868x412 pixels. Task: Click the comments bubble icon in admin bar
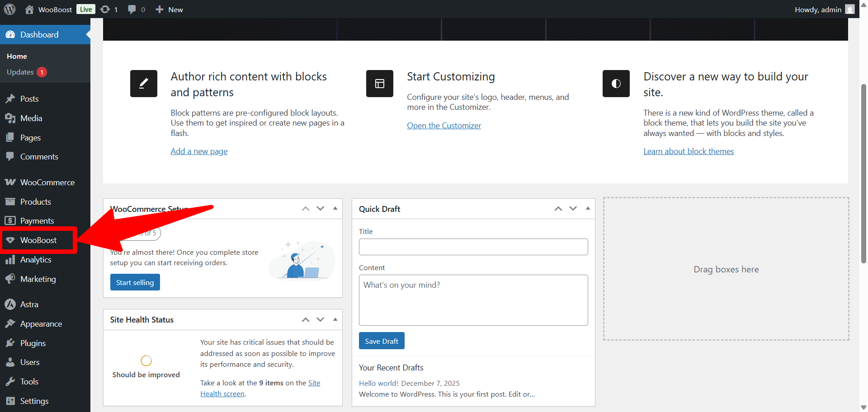coord(132,9)
